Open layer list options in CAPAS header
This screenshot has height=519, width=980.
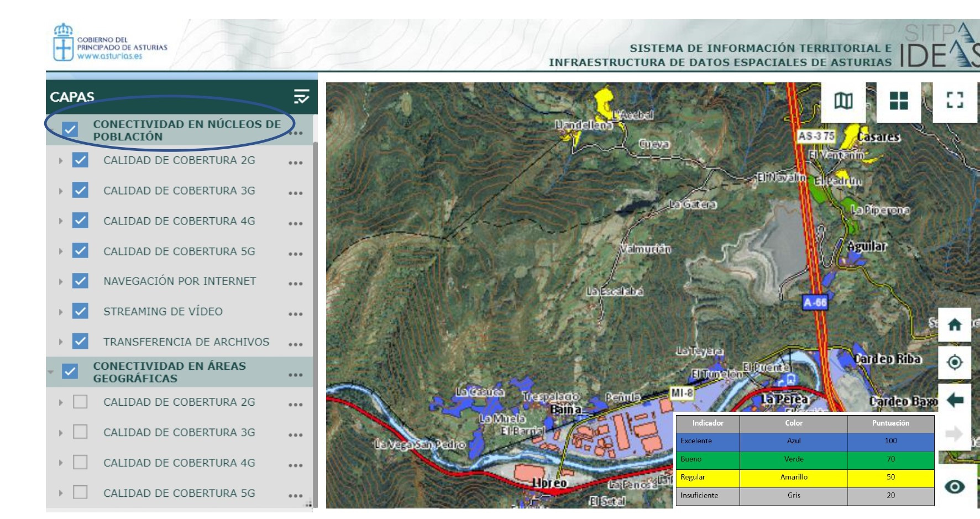301,97
